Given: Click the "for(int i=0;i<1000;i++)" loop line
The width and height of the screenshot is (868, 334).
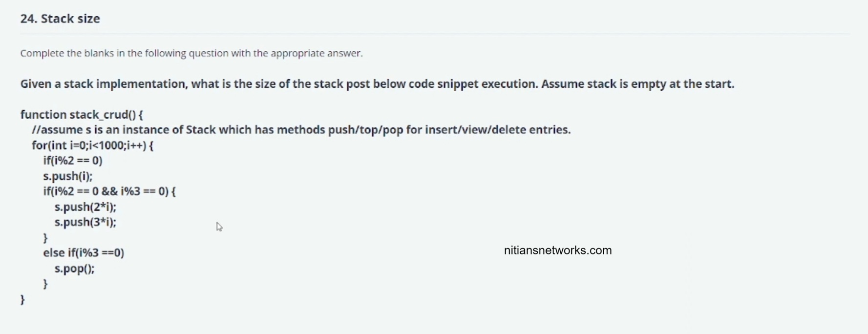Looking at the screenshot, I should click(92, 146).
